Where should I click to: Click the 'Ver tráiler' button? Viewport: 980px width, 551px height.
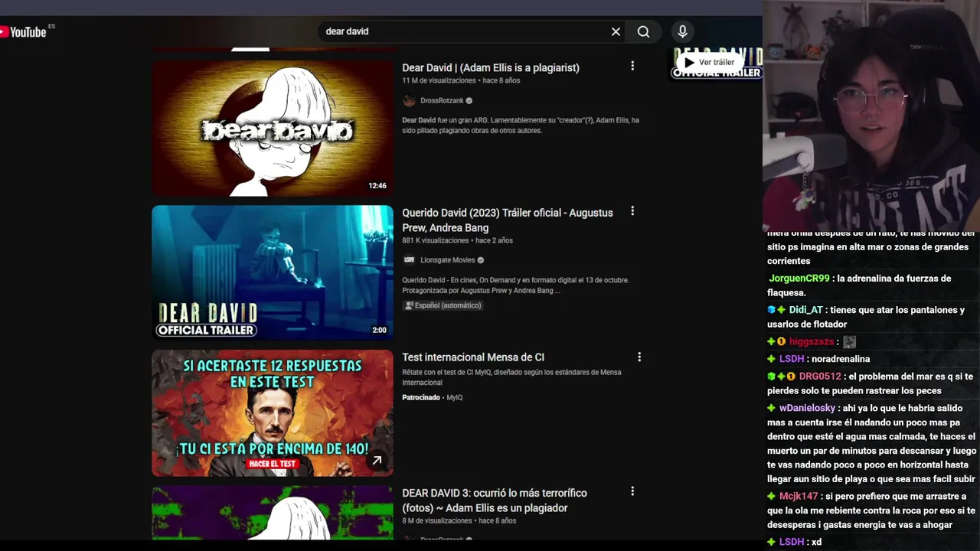tap(709, 62)
